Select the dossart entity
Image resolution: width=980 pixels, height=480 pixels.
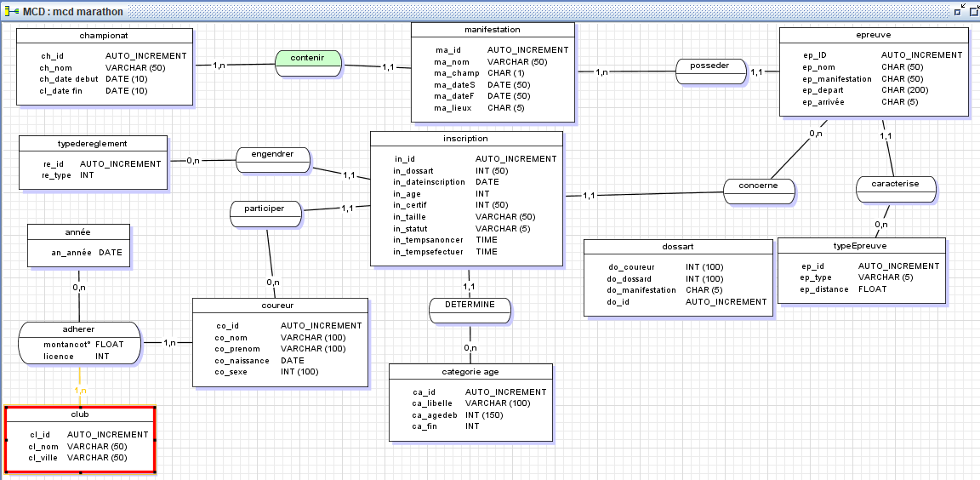click(x=677, y=247)
